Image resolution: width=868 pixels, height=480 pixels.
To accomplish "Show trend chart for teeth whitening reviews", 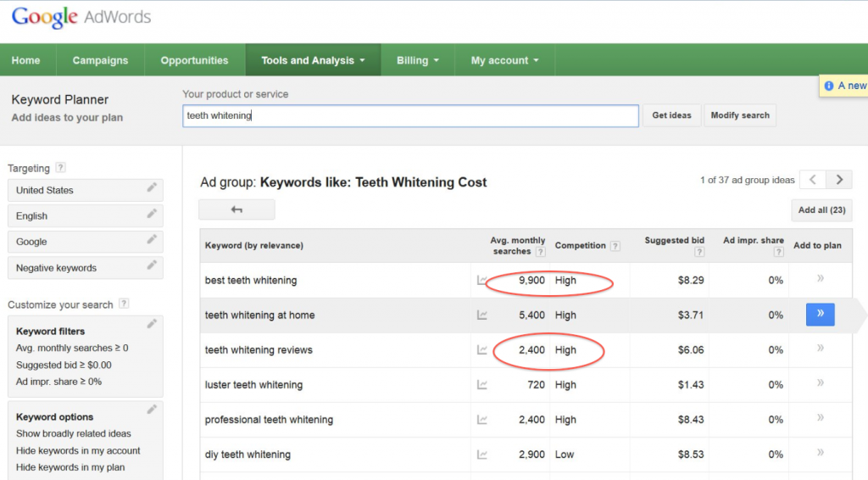I will click(482, 350).
